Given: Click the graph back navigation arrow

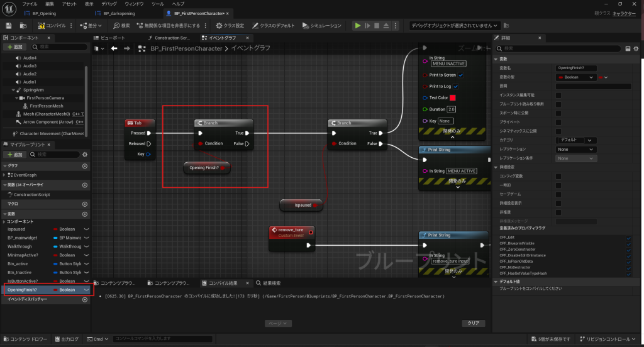Looking at the screenshot, I should (114, 48).
